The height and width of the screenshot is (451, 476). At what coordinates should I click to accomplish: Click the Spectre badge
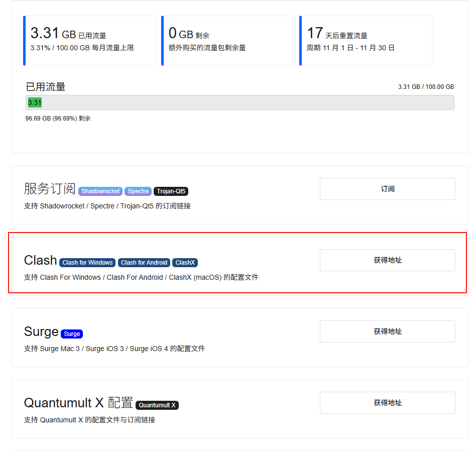pos(138,191)
